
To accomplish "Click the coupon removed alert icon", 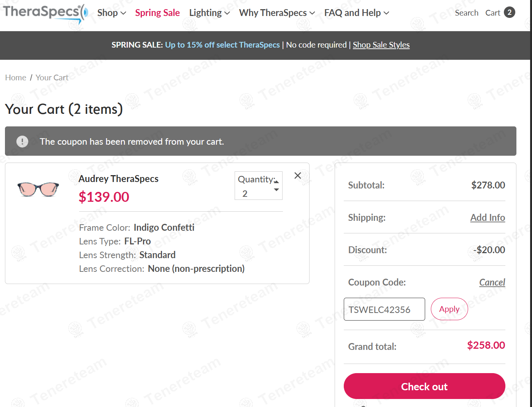I will tap(22, 142).
